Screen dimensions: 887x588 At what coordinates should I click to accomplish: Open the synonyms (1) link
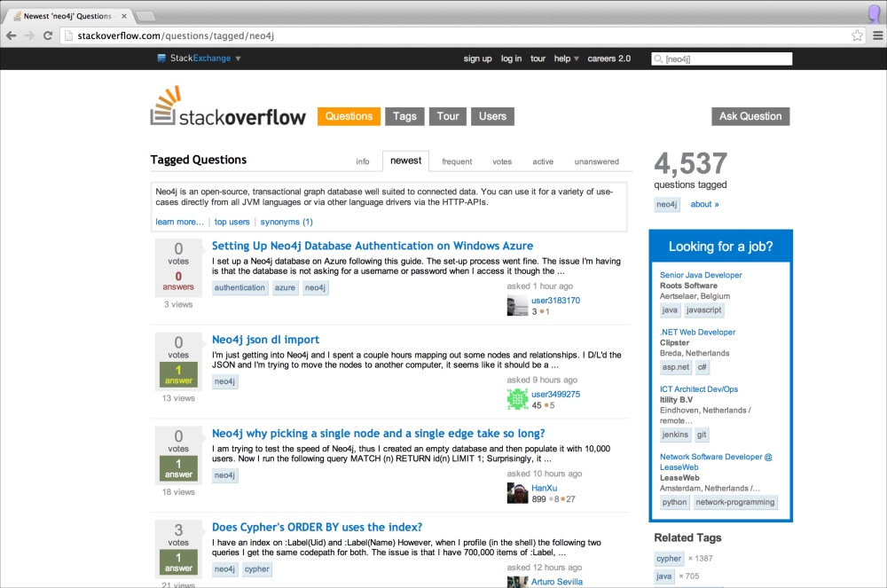click(287, 222)
